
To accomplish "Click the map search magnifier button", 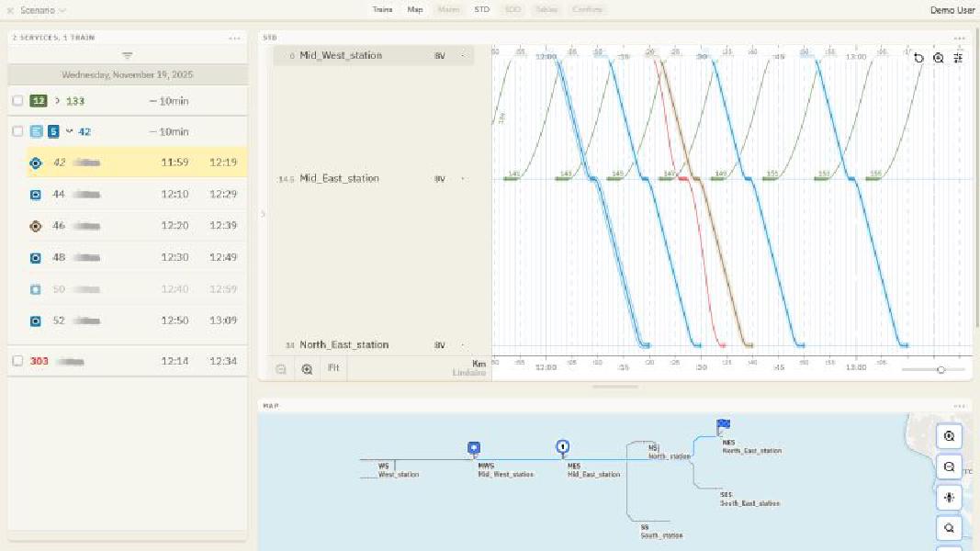I will pyautogui.click(x=949, y=529).
